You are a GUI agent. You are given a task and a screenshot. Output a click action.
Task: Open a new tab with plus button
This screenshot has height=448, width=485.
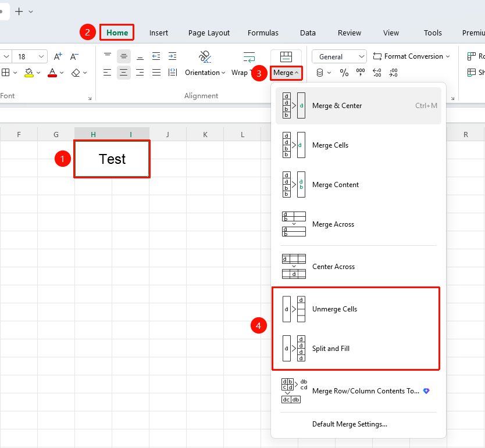click(x=19, y=12)
